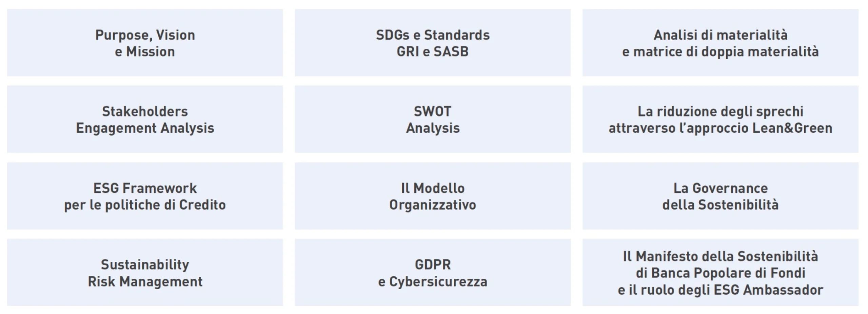This screenshot has height=314, width=868.
Task: Click the 'matrice di doppia materialità' text
Action: [726, 52]
